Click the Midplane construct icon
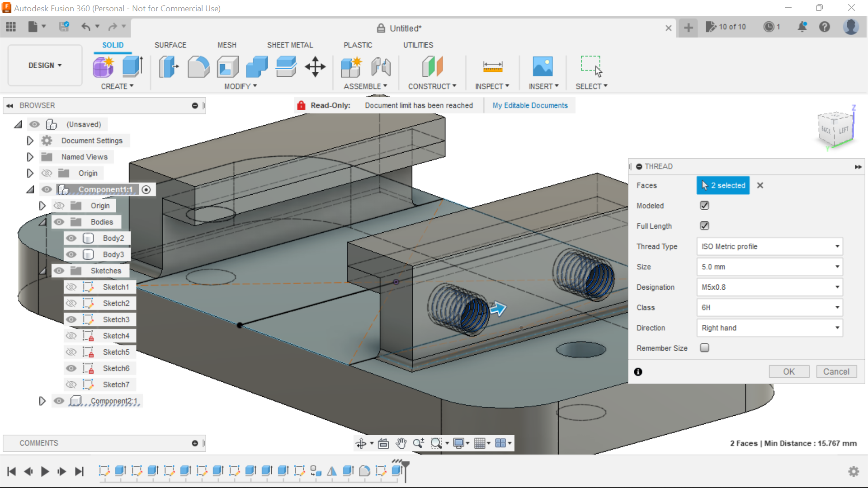This screenshot has height=488, width=868. 432,67
